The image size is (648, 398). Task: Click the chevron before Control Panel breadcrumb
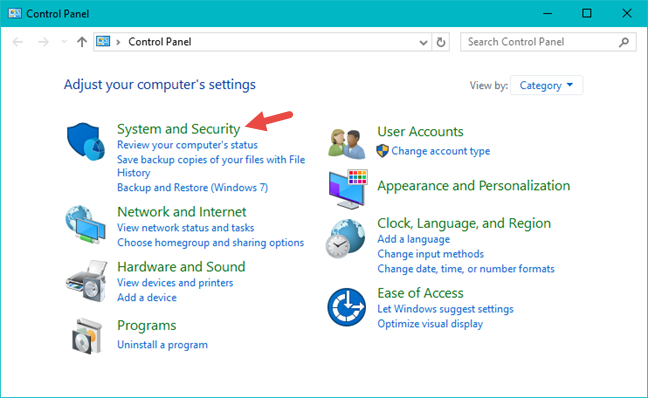pyautogui.click(x=118, y=42)
